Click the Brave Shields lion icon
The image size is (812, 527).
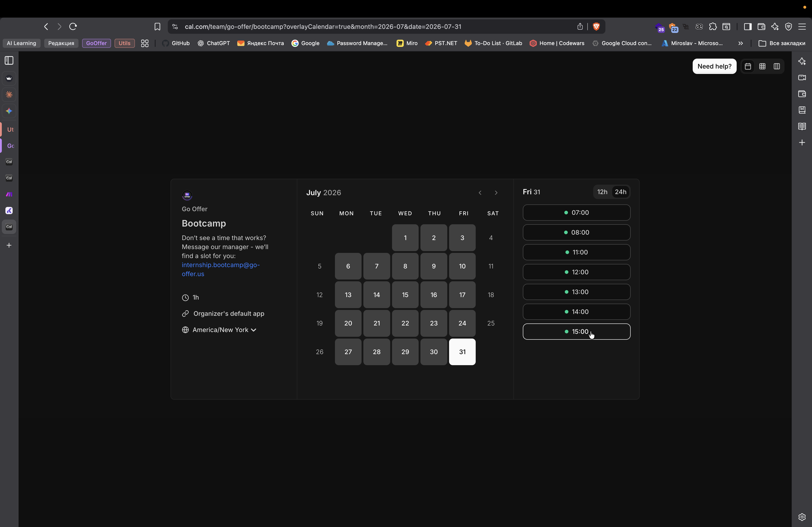(x=596, y=27)
